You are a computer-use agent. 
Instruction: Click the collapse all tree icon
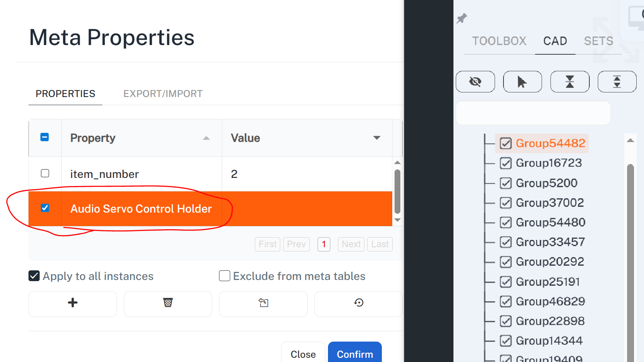point(570,82)
